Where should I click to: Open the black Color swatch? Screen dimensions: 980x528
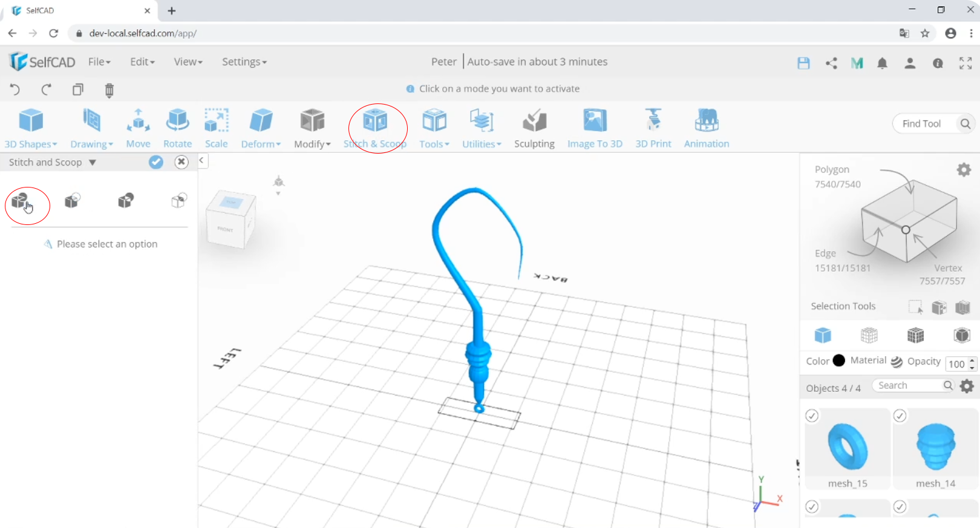[839, 360]
